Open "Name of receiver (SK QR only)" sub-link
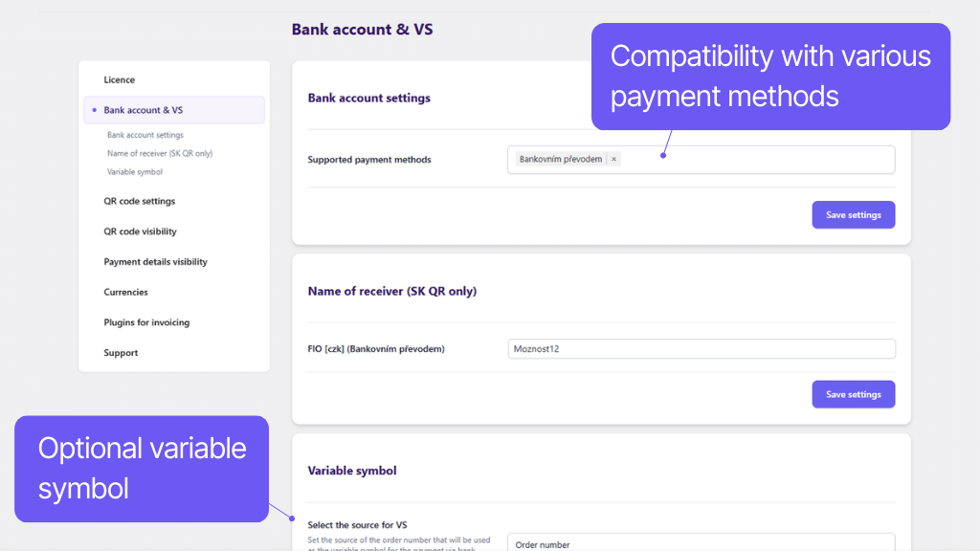Viewport: 980px width, 551px height. coord(158,153)
